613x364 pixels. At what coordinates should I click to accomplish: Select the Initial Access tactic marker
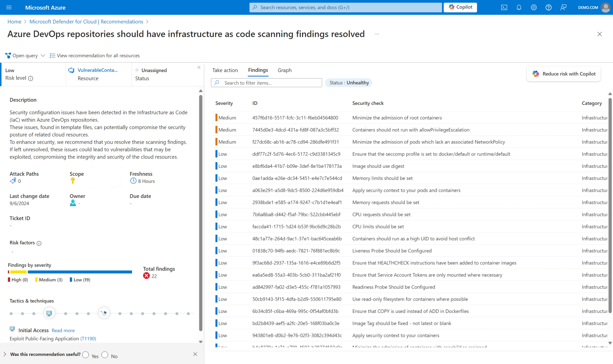49,313
